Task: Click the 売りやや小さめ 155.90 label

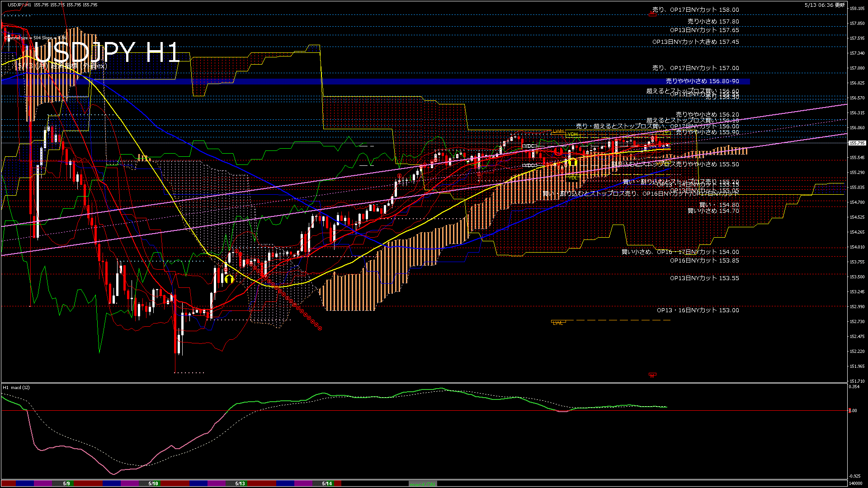Action: 707,132
